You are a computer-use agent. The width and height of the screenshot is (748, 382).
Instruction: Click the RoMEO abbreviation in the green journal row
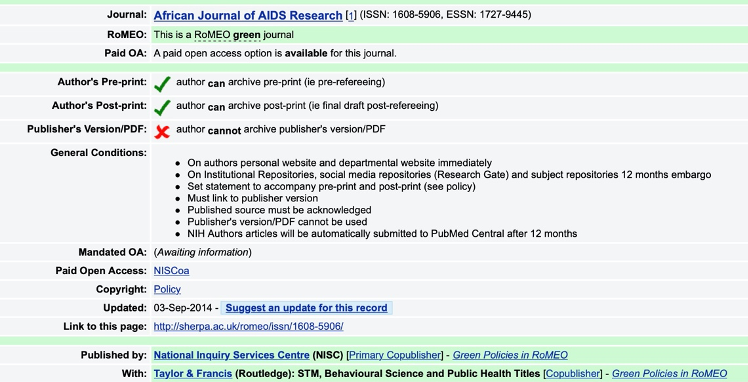tap(212, 35)
